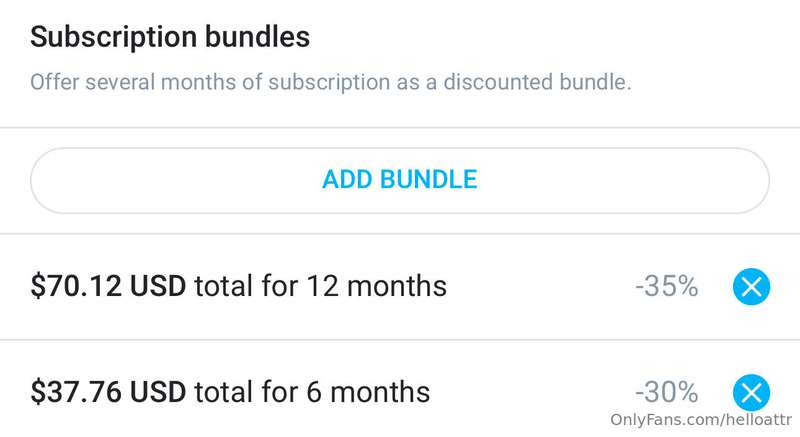Click the discounted bundle description text
Screen dimensions: 800x437
(x=330, y=82)
